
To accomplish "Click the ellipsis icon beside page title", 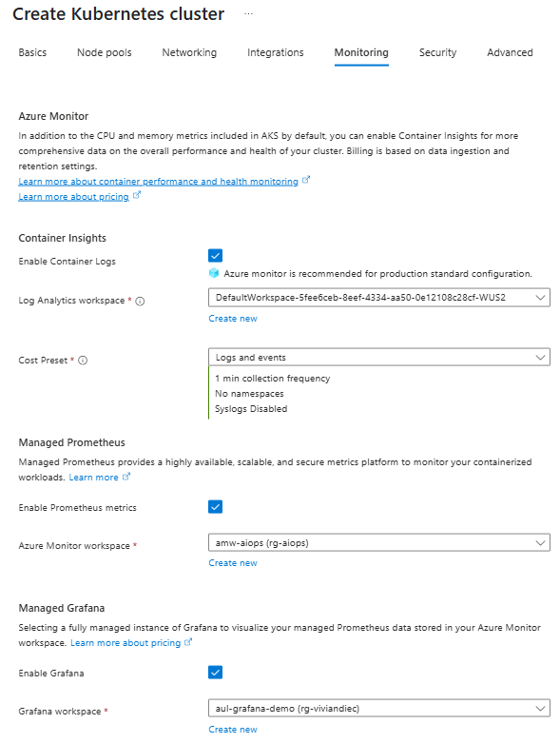I will [248, 14].
